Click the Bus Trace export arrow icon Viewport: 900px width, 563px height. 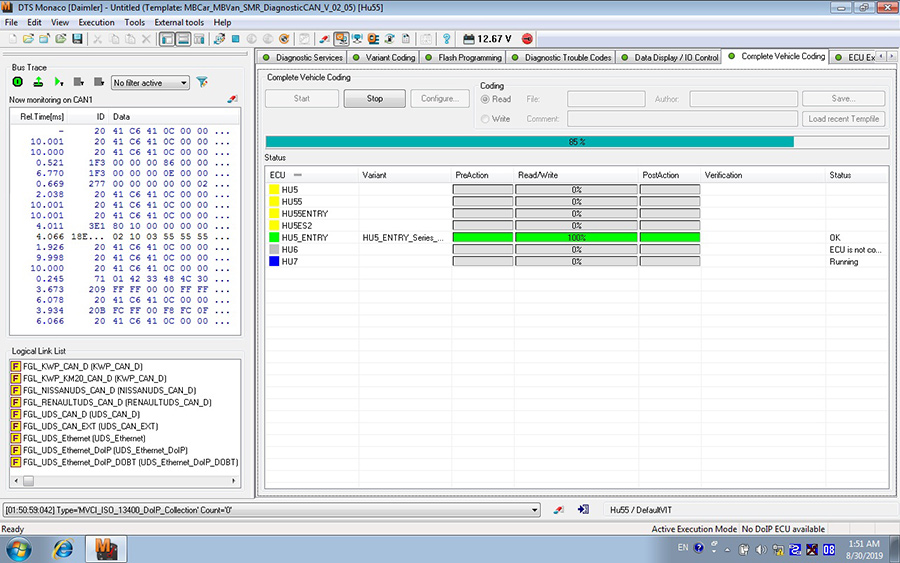(38, 82)
